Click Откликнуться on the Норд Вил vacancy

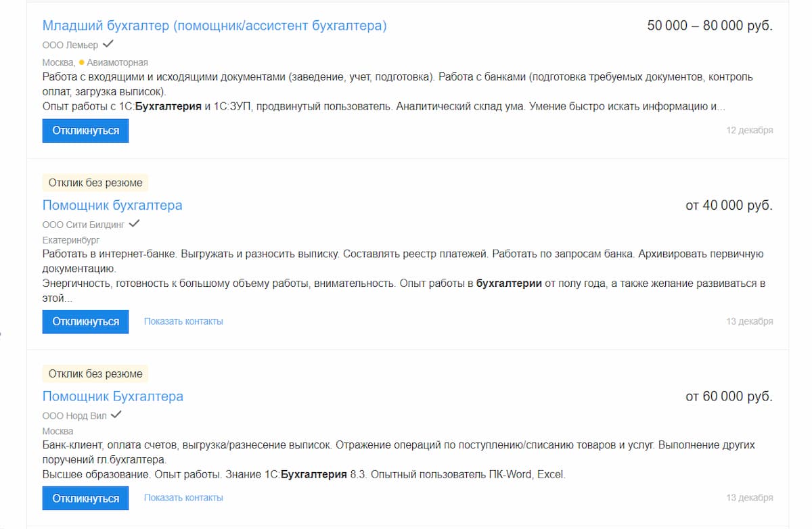pos(85,498)
